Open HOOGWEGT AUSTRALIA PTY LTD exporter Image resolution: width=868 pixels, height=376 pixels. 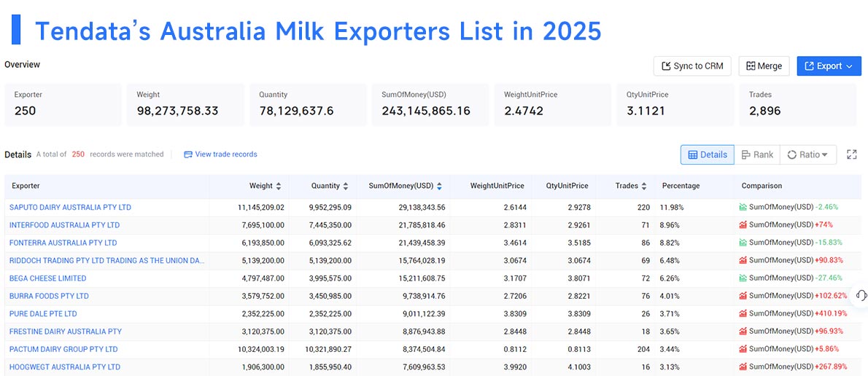[x=65, y=367]
